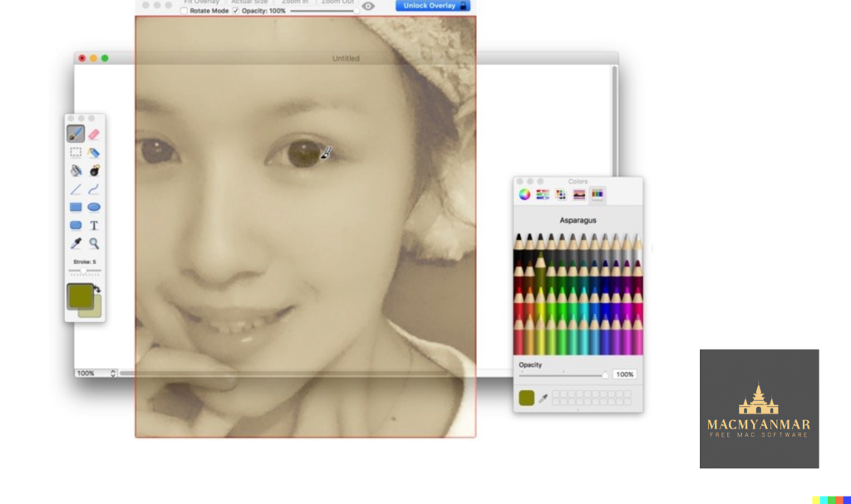
Task: Click the Unlock Overlay button
Action: [x=432, y=6]
